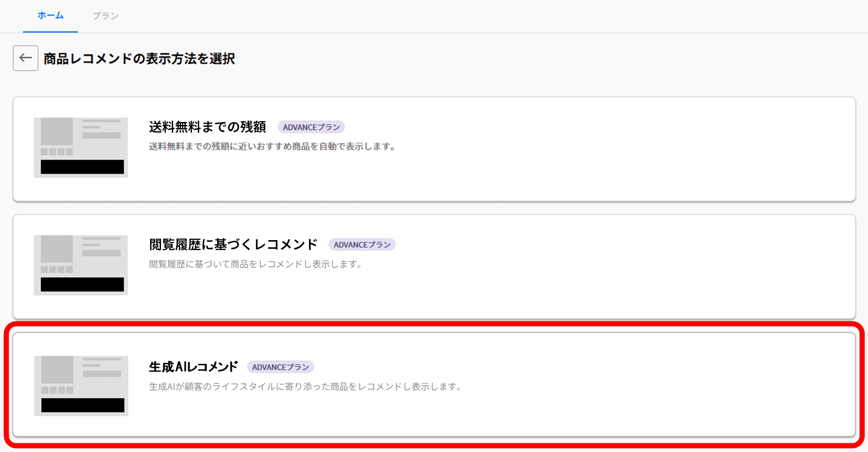Click the ADVANCEプラン badge beside 生成AIレコメンド
The width and height of the screenshot is (868, 452).
click(x=280, y=367)
